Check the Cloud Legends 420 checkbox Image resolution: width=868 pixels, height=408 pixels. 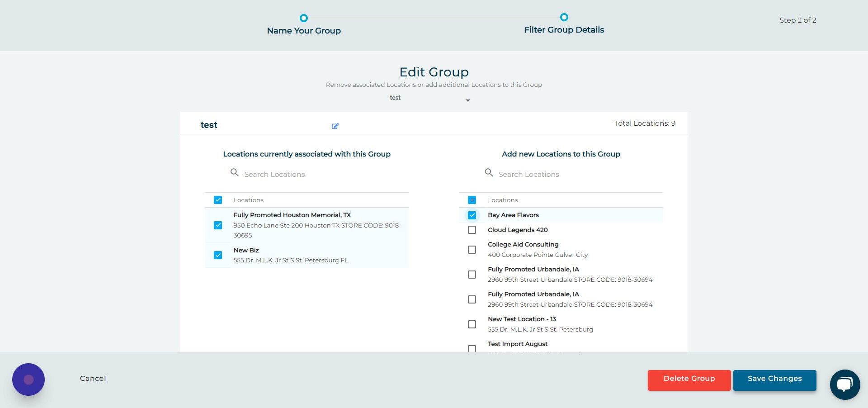tap(472, 230)
